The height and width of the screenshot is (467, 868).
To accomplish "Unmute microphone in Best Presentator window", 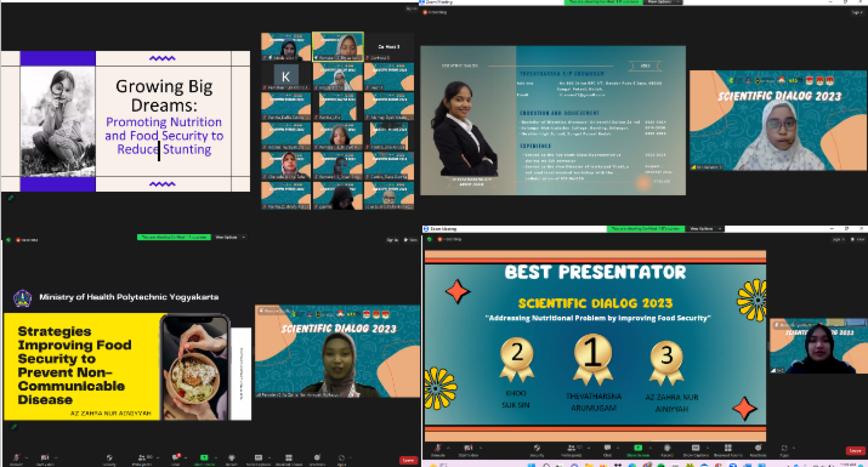I will click(438, 449).
